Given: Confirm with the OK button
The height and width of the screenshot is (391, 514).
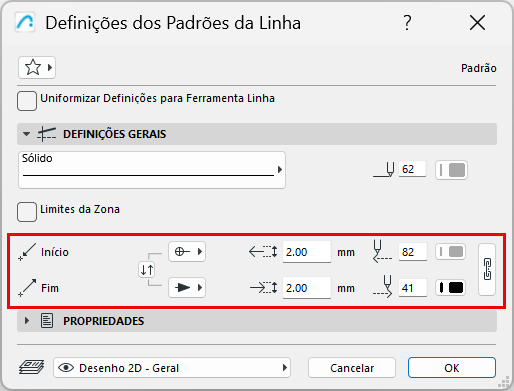Looking at the screenshot, I should [452, 368].
